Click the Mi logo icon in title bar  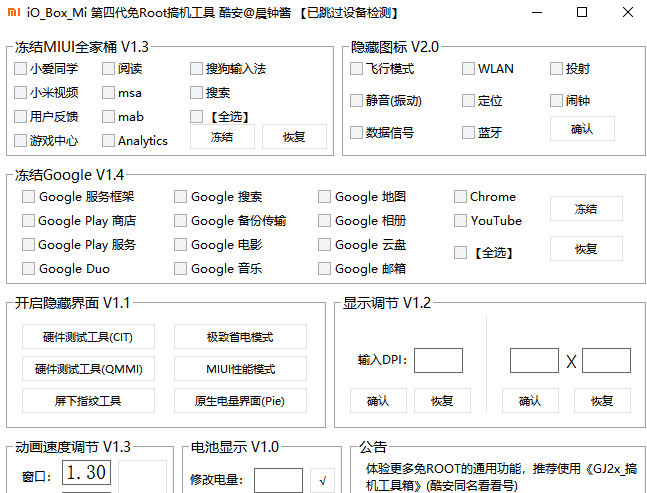point(14,12)
